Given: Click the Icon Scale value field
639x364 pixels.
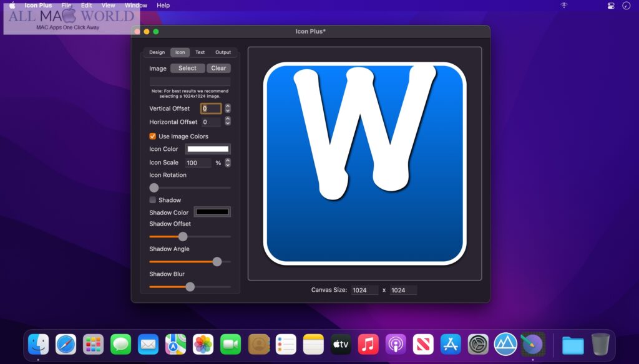Looking at the screenshot, I should (198, 163).
